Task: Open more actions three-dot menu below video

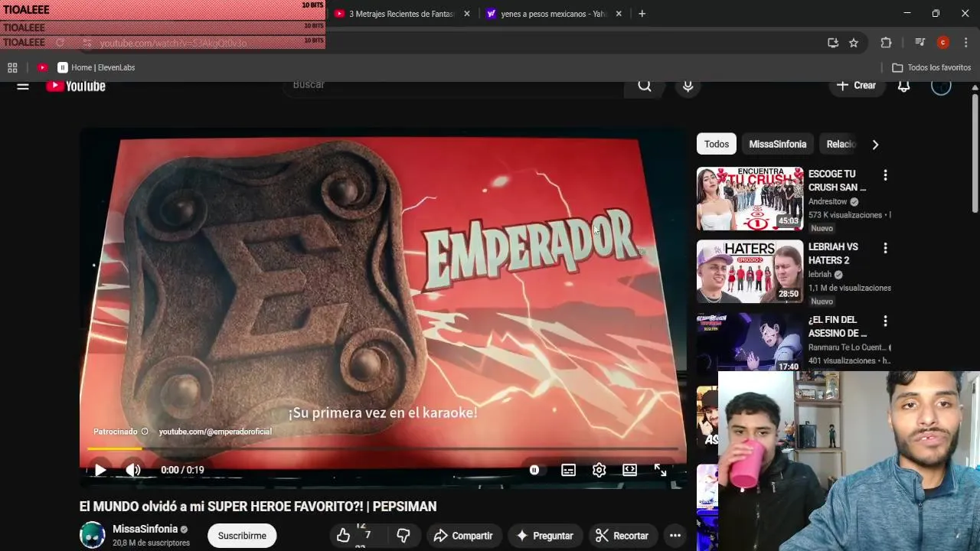Action: point(675,536)
